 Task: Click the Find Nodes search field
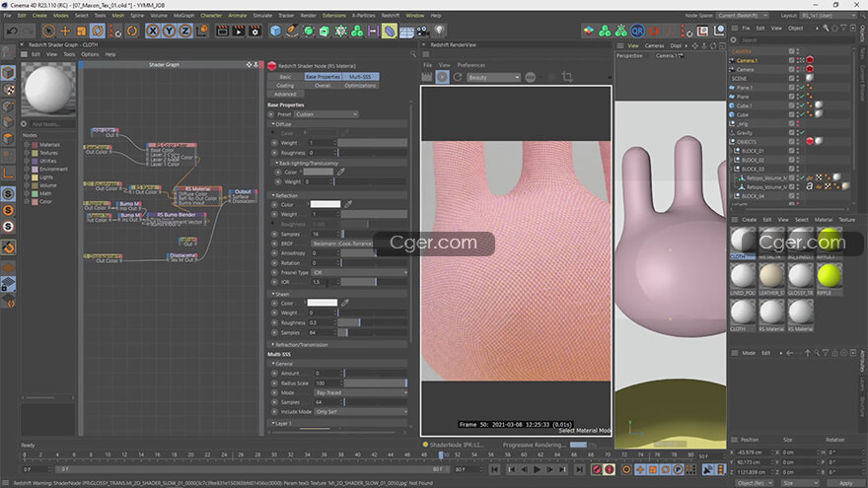51,124
